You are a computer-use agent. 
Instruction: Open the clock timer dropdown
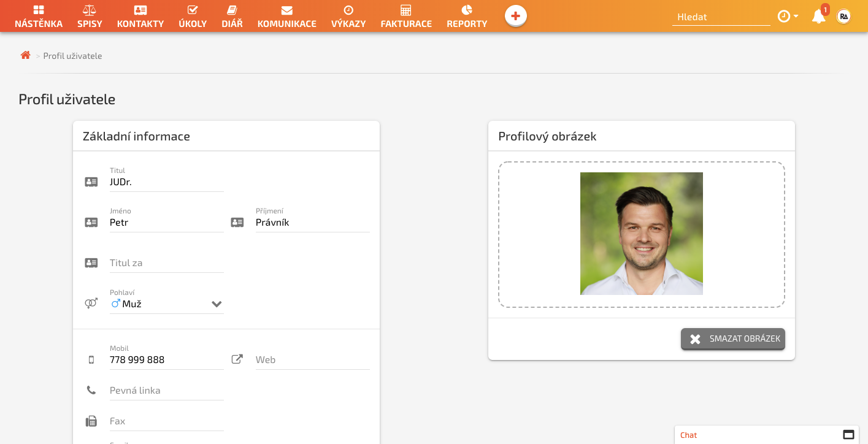788,17
